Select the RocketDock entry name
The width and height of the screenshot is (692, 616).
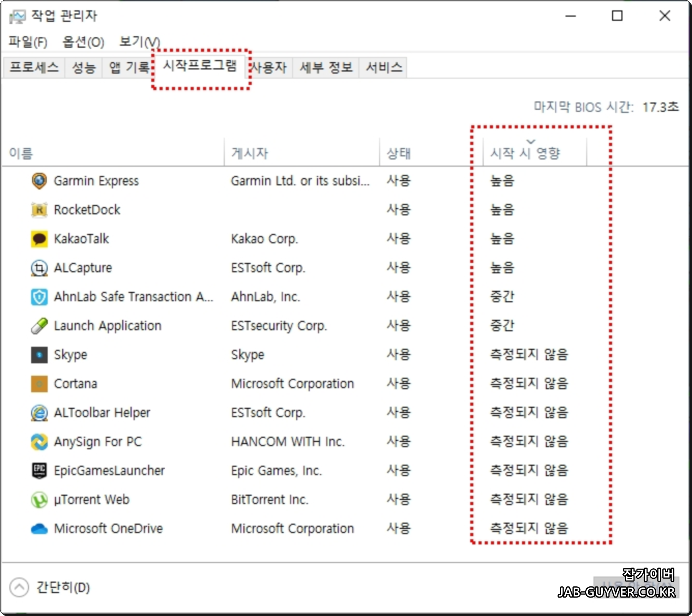pos(87,210)
